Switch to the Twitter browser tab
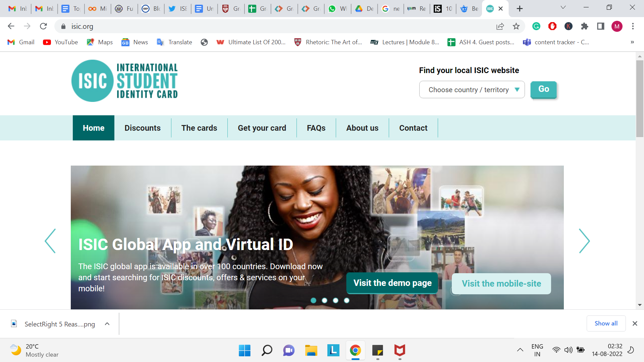The image size is (644, 362). [x=178, y=9]
